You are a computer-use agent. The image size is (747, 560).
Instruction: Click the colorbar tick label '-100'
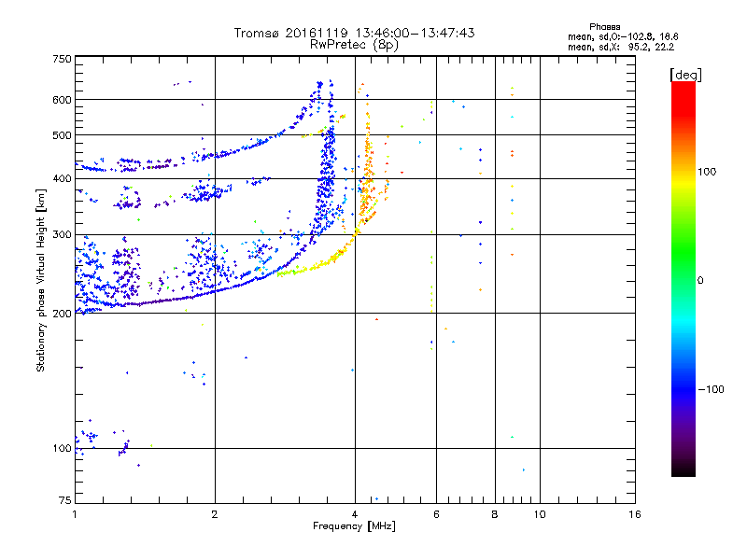tap(711, 389)
